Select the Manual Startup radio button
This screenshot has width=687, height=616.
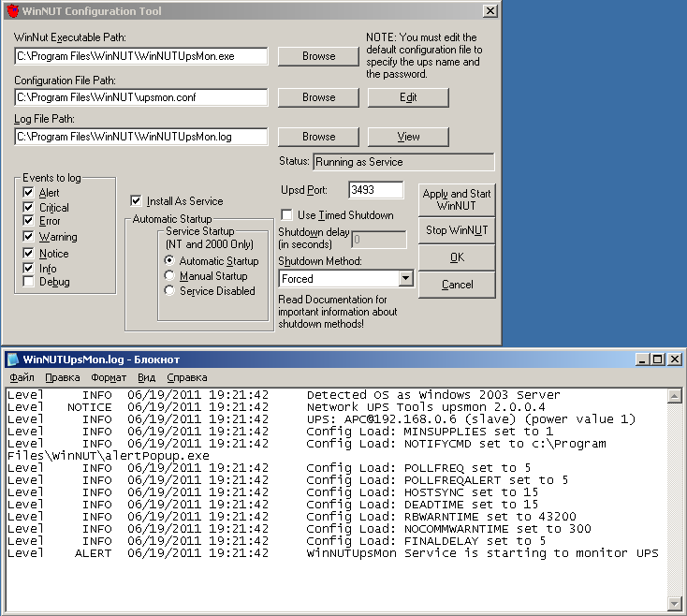pyautogui.click(x=169, y=276)
